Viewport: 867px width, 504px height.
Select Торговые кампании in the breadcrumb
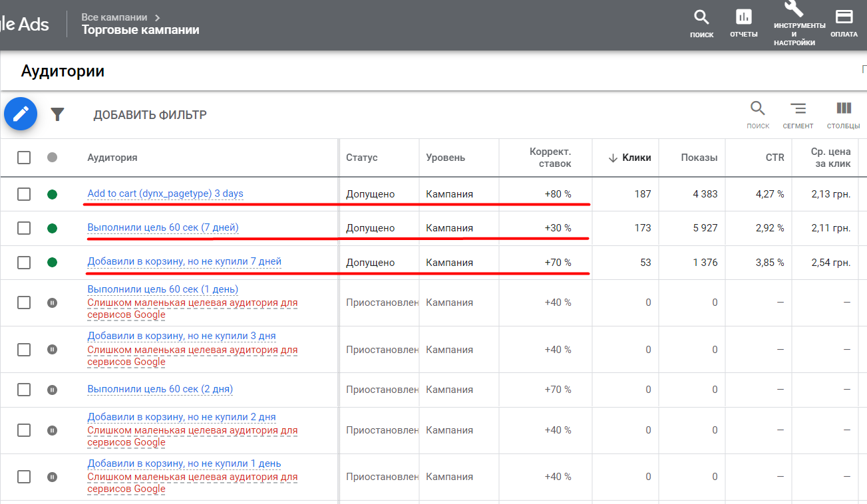tap(140, 29)
